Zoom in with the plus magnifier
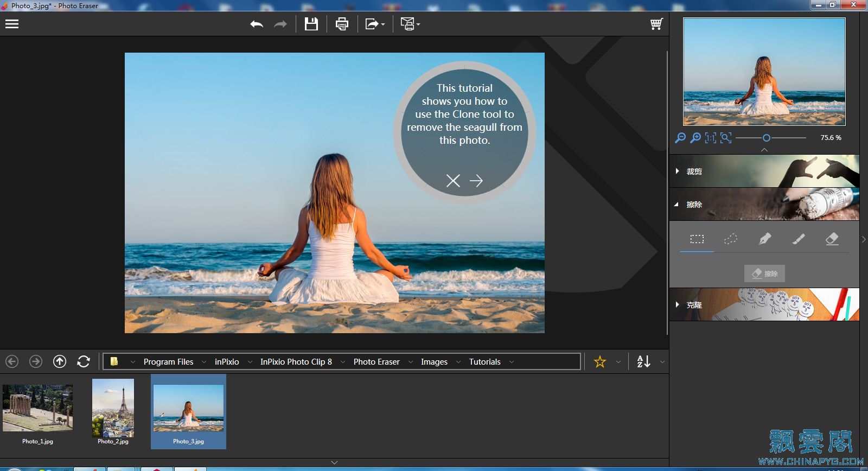This screenshot has width=868, height=471. [x=695, y=138]
